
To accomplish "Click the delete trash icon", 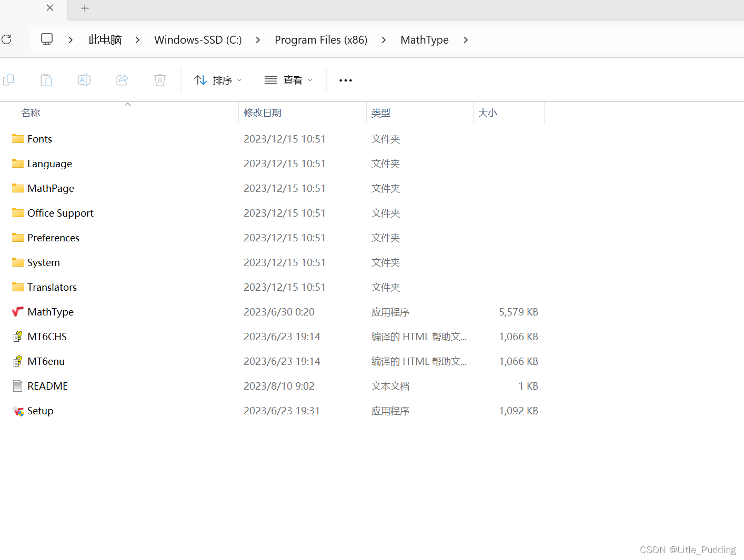I will 160,80.
